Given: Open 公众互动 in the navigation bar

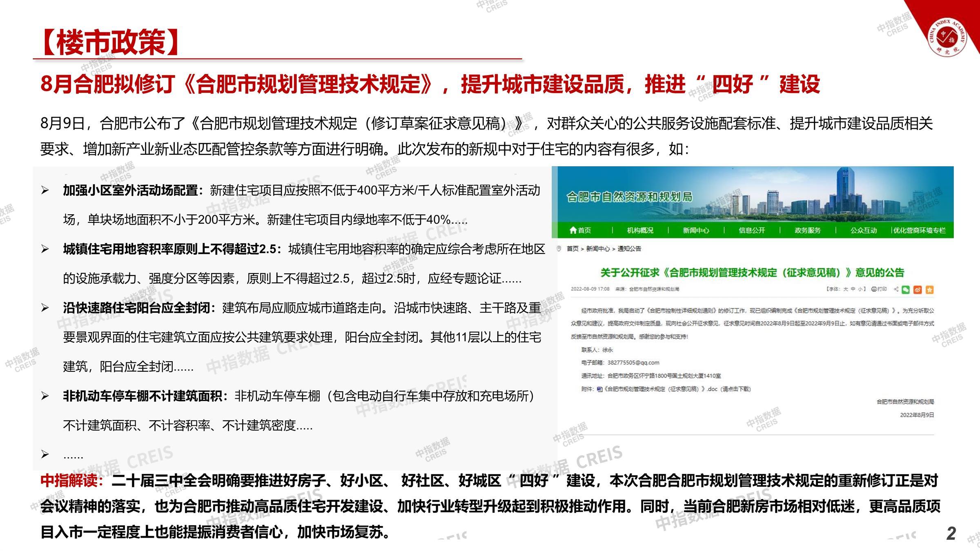Looking at the screenshot, I should click(x=863, y=231).
